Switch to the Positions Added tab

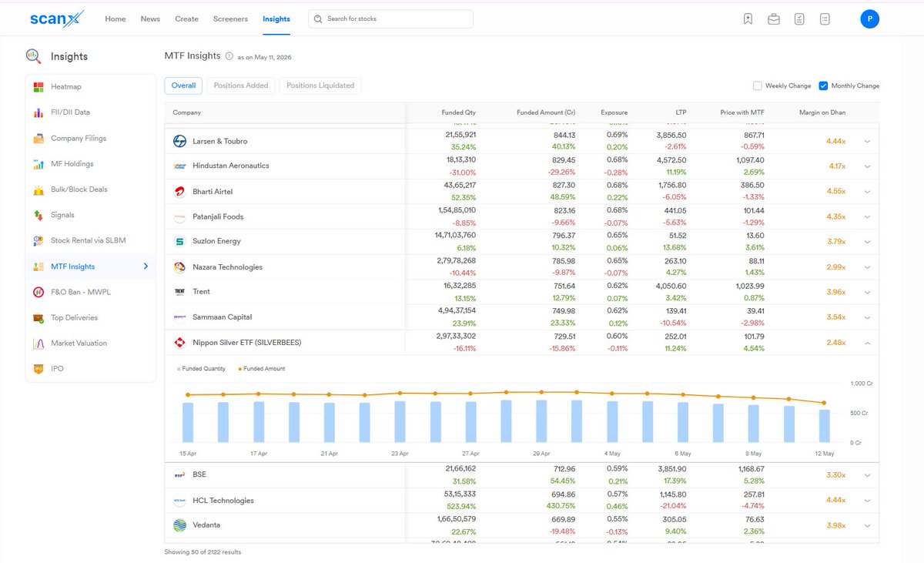[x=241, y=85]
